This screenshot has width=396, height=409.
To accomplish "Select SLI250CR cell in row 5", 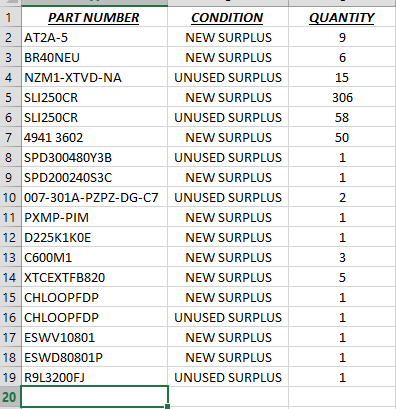I will (x=94, y=97).
